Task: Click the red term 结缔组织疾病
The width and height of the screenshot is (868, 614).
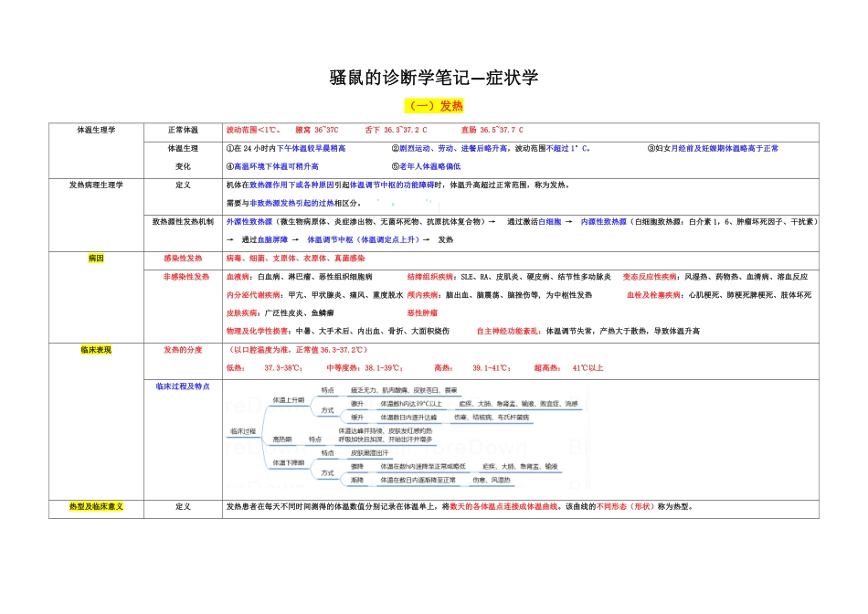Action: tap(430, 276)
